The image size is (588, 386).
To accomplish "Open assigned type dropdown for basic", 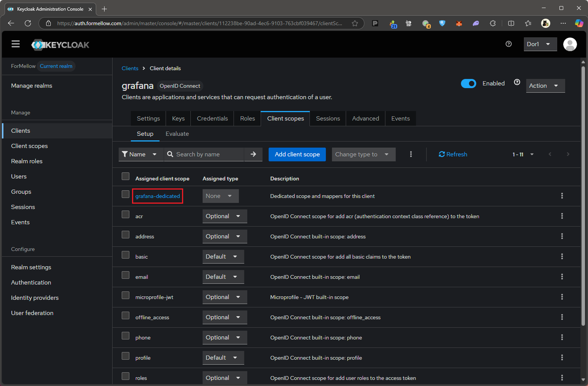I will 223,257.
